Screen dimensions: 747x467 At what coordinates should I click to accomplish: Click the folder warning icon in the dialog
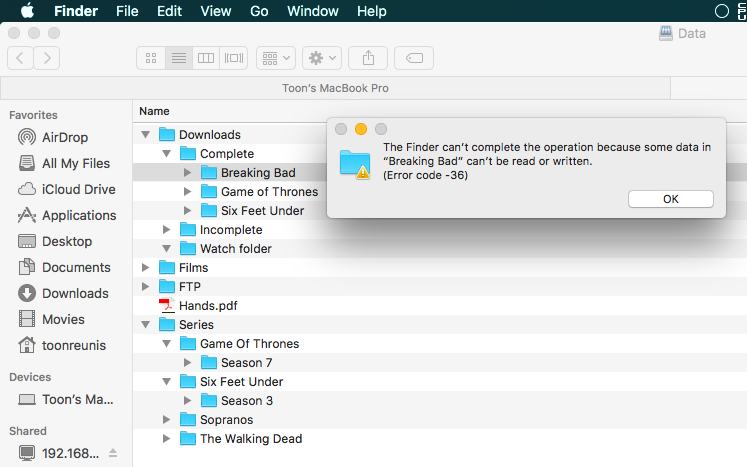tap(355, 164)
